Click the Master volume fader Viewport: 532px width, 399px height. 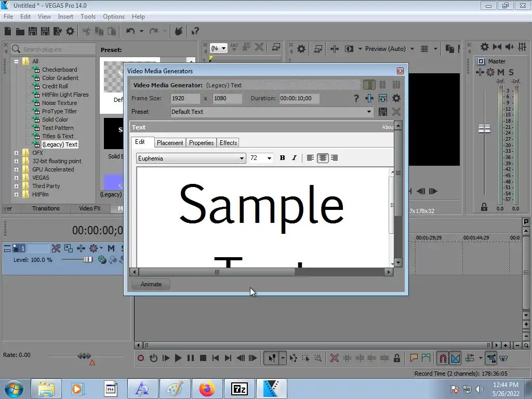[x=484, y=129]
